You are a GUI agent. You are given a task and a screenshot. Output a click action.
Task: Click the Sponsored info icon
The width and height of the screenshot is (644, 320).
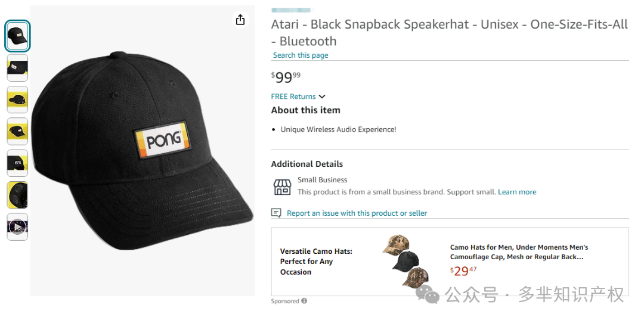click(x=304, y=301)
